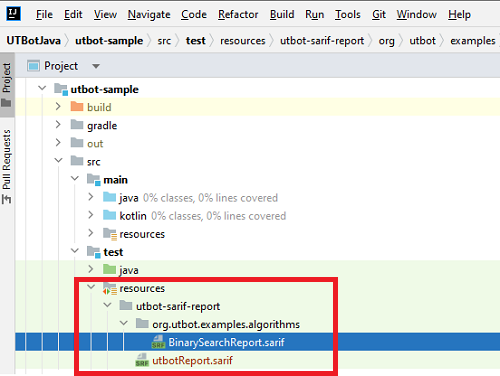Toggle the Pull Requests side panel tab
The image size is (500, 376).
point(7,166)
